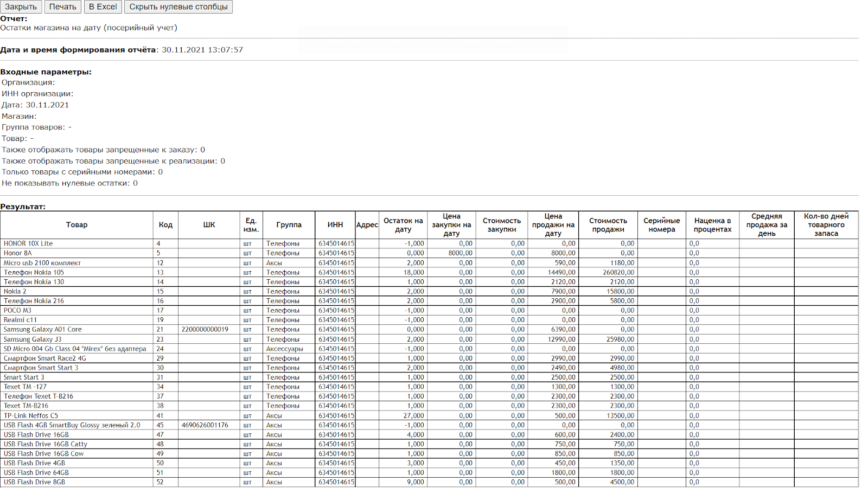Click sale value 260820,00 cell
The height and width of the screenshot is (488, 868).
(x=618, y=273)
